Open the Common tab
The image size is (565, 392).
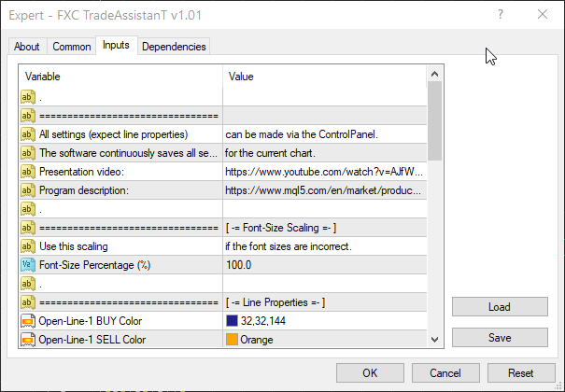(x=72, y=47)
